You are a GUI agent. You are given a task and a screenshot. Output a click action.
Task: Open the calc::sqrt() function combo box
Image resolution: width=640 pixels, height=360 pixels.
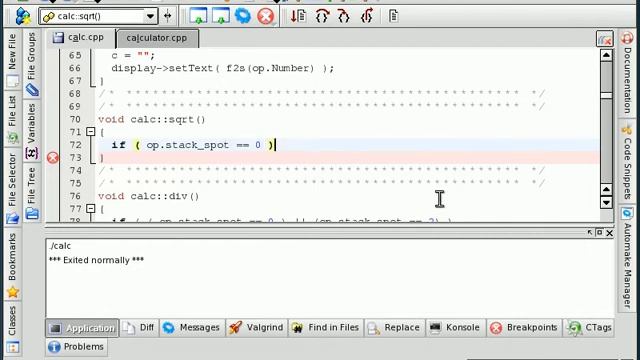point(98,16)
